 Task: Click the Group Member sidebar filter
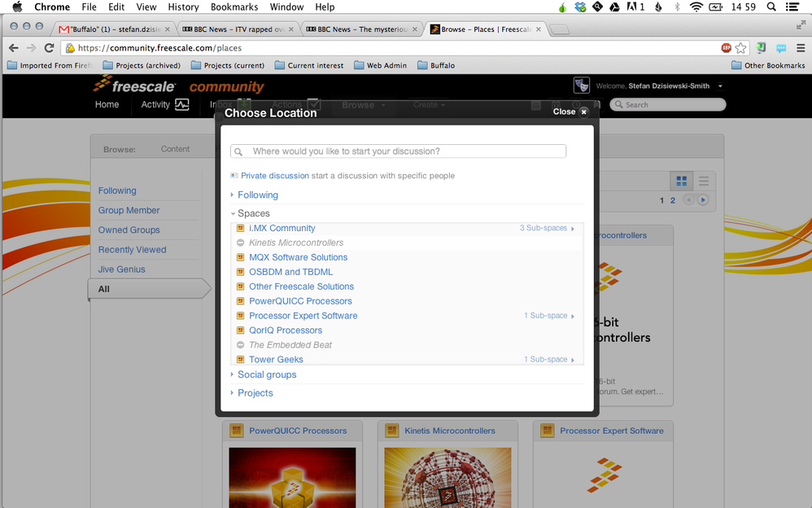coord(129,211)
